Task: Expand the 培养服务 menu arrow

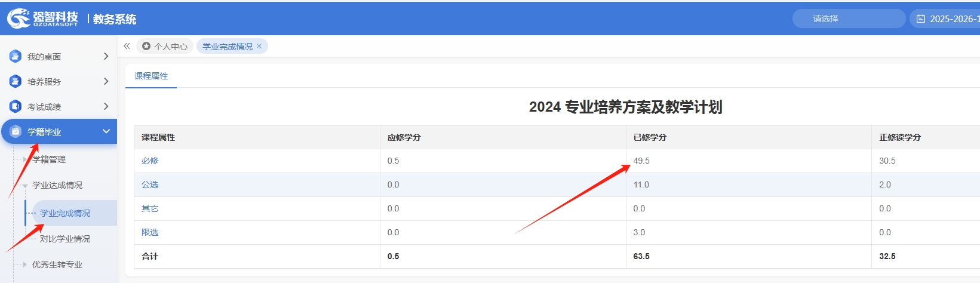Action: coord(106,81)
